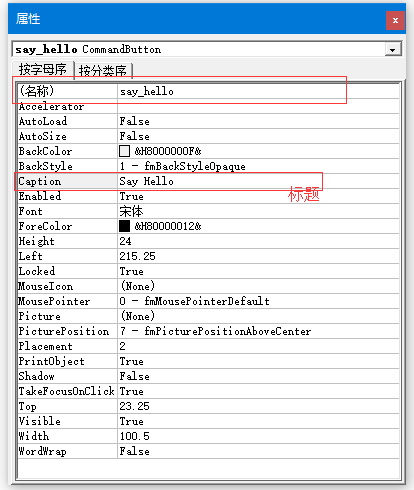414x490 pixels.
Task: Open the say_hello object selector dropdown
Action: (x=393, y=50)
